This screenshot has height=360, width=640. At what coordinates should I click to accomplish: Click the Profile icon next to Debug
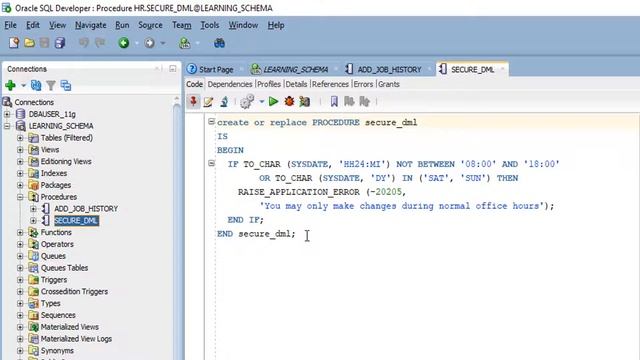point(304,101)
